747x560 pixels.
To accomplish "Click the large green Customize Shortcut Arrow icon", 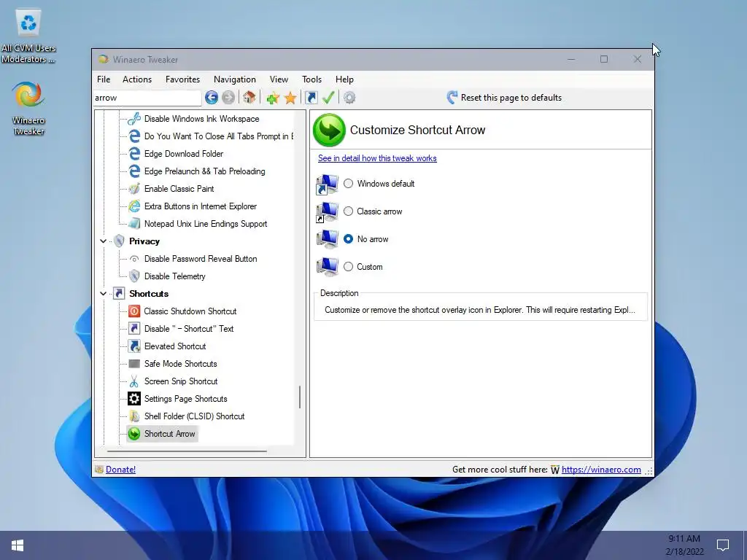I will point(329,130).
